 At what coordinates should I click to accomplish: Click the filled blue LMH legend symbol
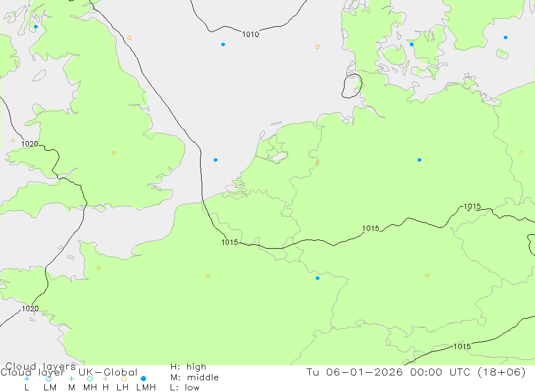click(143, 379)
